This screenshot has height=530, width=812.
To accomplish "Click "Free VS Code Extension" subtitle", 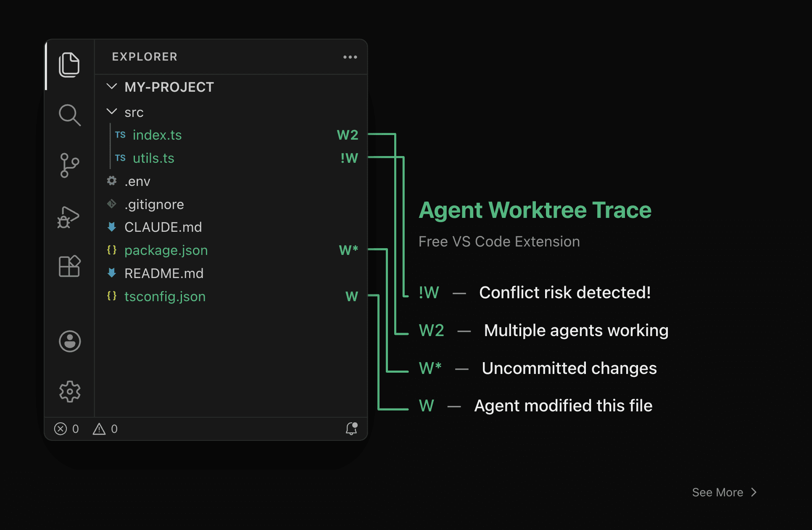I will [499, 242].
